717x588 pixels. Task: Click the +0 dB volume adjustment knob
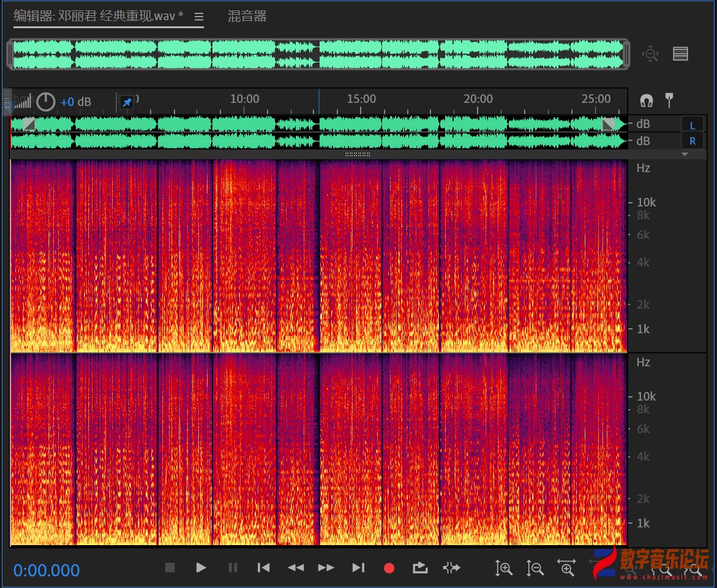coord(46,102)
